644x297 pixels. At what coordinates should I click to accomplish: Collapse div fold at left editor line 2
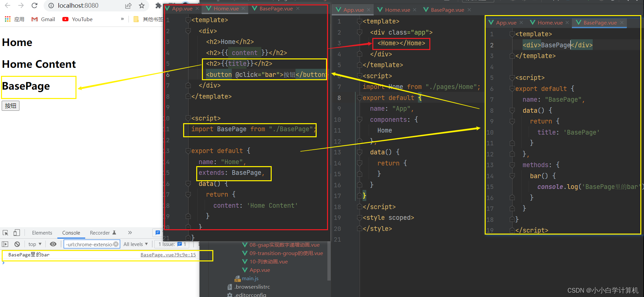pyautogui.click(x=188, y=31)
